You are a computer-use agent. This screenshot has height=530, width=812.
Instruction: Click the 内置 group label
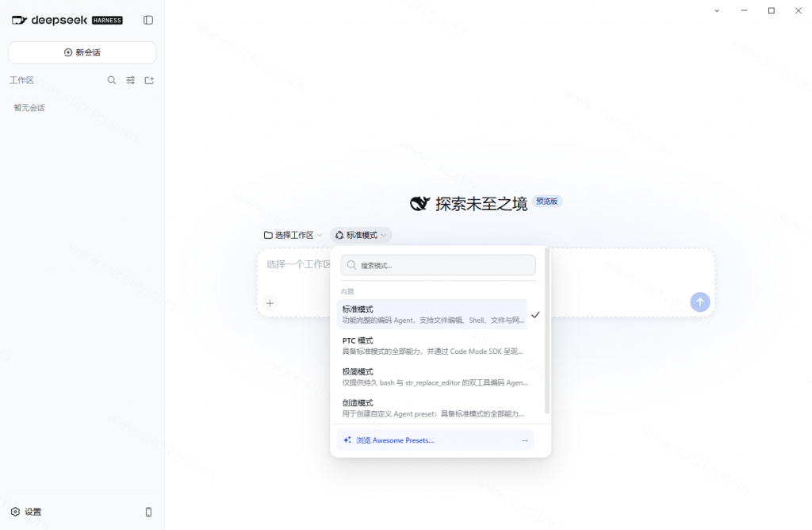tap(347, 292)
